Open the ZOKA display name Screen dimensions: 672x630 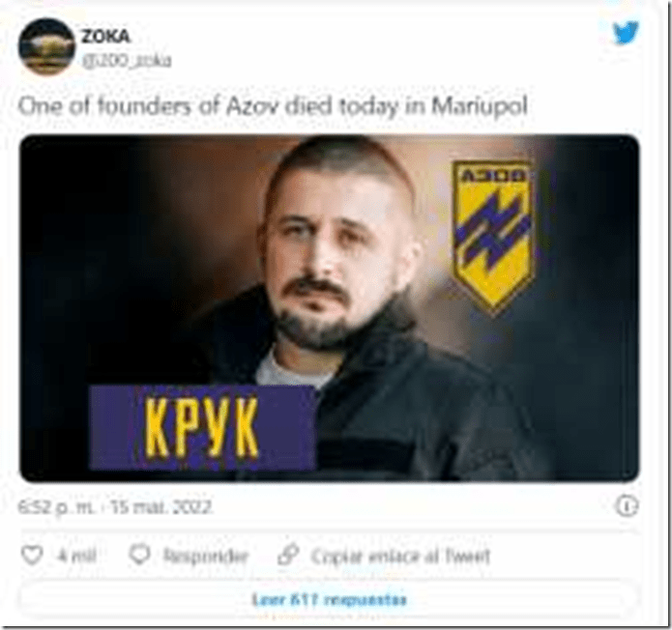click(x=105, y=37)
